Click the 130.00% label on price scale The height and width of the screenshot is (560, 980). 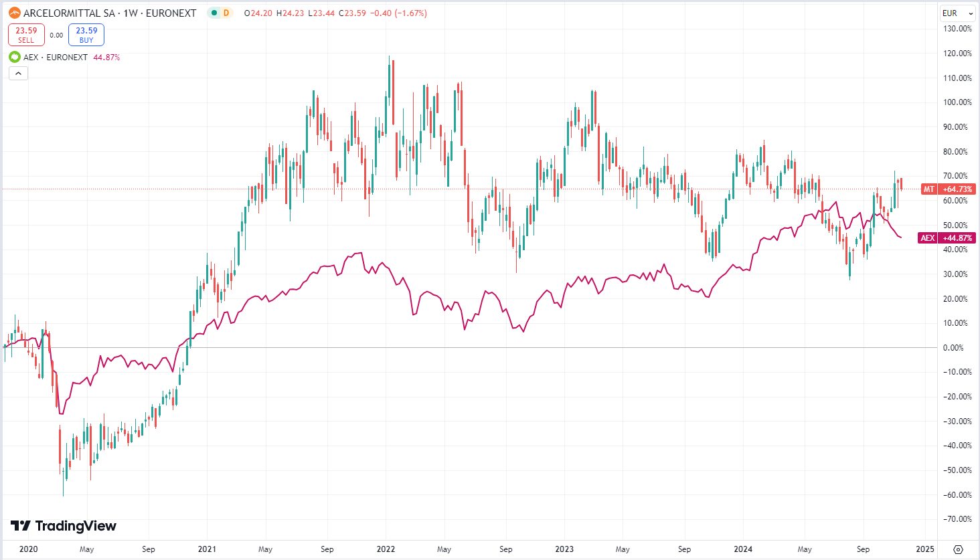957,29
